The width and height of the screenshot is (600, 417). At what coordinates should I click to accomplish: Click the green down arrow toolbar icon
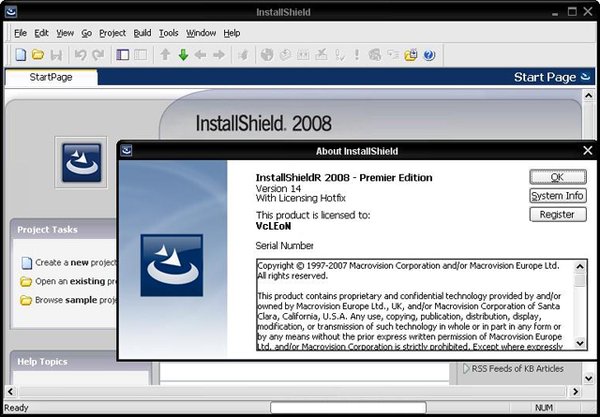(x=183, y=55)
